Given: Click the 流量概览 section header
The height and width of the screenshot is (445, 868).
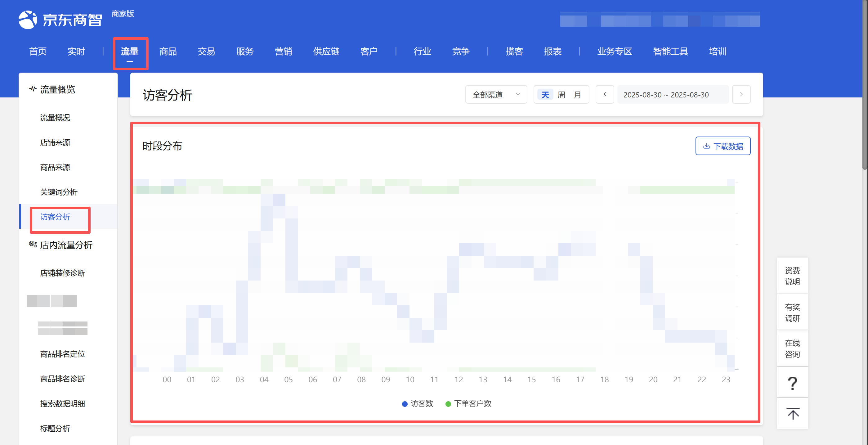Looking at the screenshot, I should point(58,89).
